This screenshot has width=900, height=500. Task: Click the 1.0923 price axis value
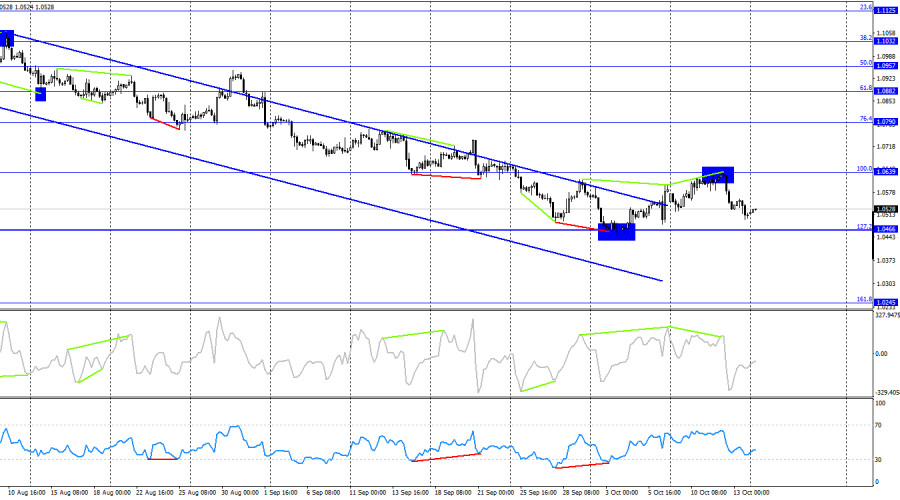(886, 79)
